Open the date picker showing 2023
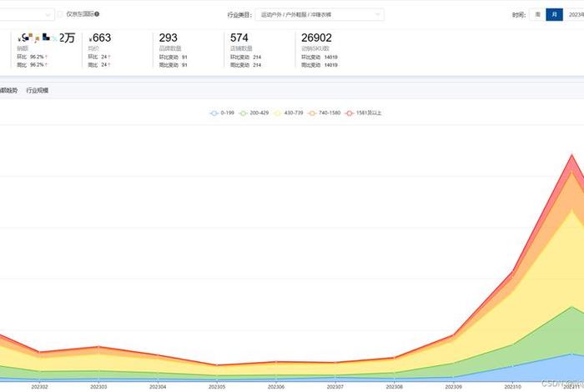Viewport: 584px width, 392px height. point(576,14)
